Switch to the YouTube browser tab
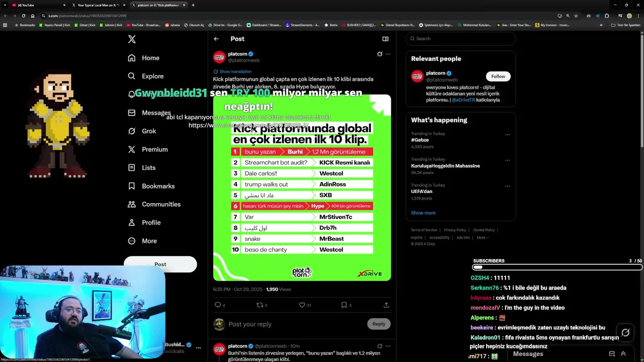644x362 pixels. pos(39,5)
